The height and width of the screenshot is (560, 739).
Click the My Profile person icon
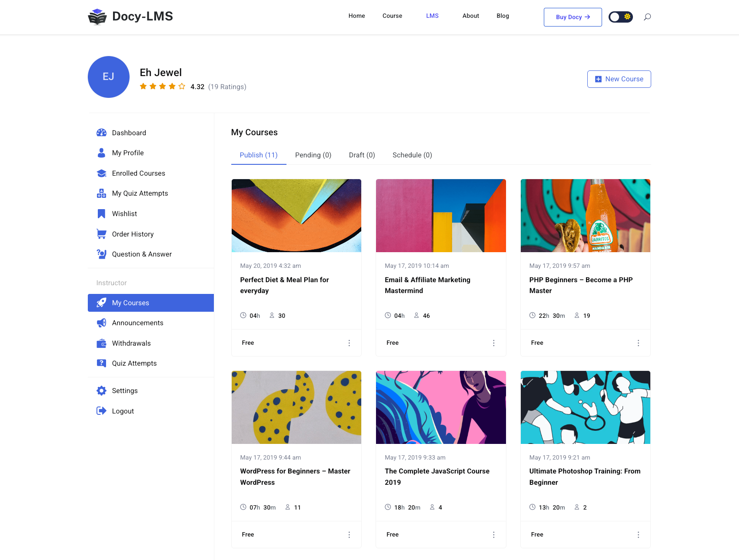101,153
